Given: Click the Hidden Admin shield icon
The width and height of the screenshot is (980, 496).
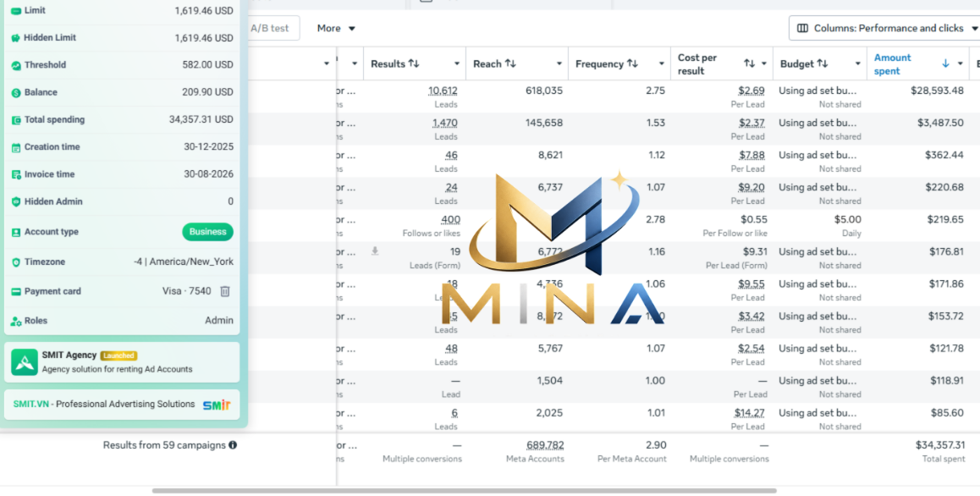Looking at the screenshot, I should tap(16, 201).
